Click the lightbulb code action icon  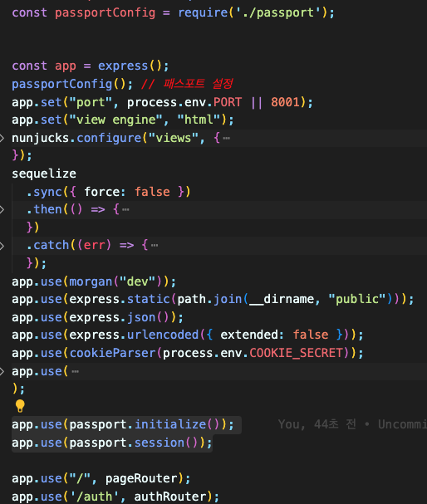click(x=20, y=406)
